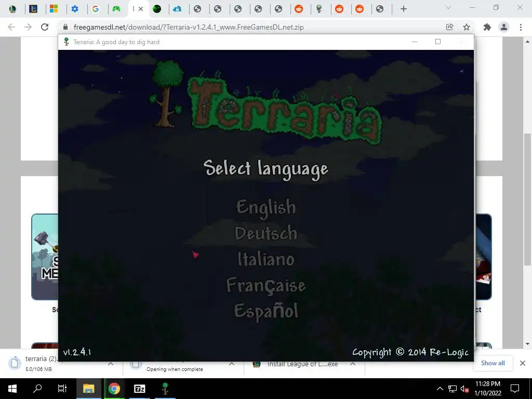Switch to the Google tab
This screenshot has height=399, width=532.
[96, 9]
